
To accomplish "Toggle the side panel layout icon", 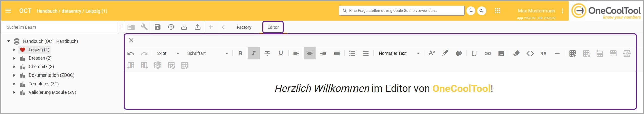I will 131,27.
